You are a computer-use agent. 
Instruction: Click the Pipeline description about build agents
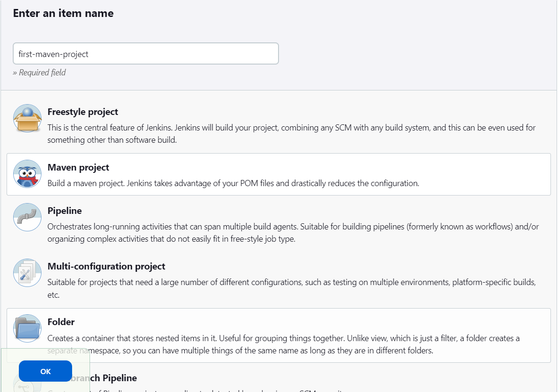click(x=293, y=233)
